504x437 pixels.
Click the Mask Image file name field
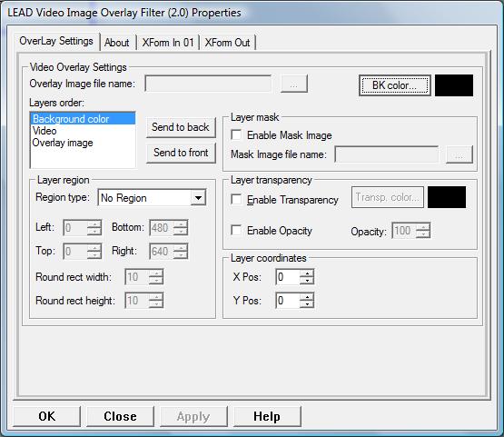click(x=386, y=154)
